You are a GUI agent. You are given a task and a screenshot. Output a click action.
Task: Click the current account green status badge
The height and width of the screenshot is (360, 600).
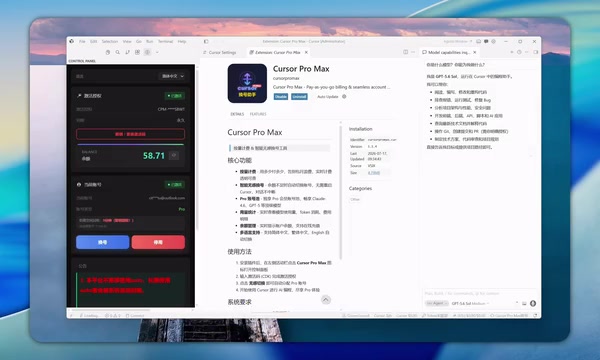[175, 184]
